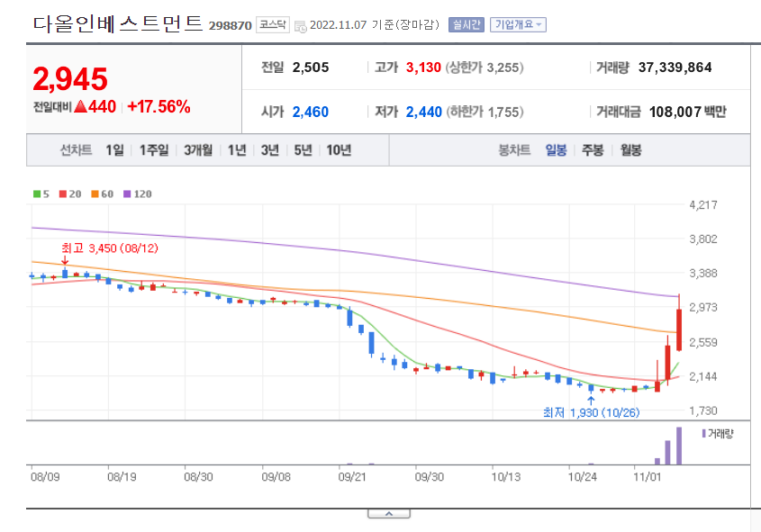Show the 3년 line chart
This screenshot has width=761, height=532.
click(x=270, y=150)
